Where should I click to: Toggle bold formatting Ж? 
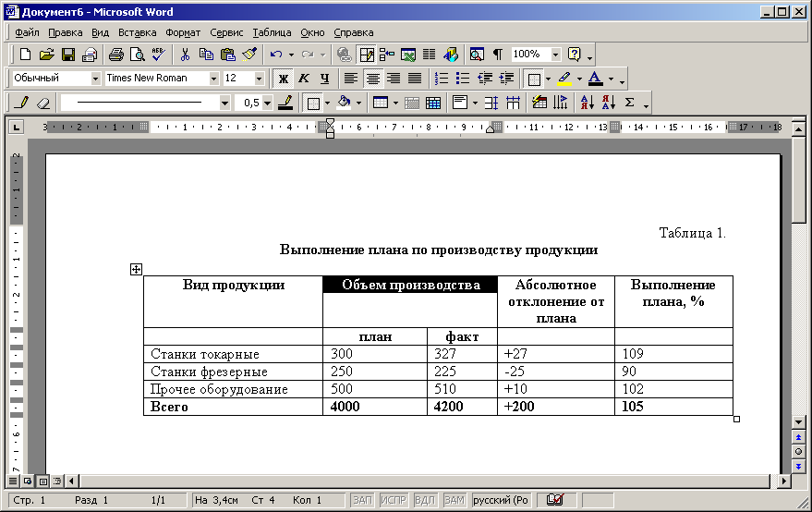coord(284,79)
